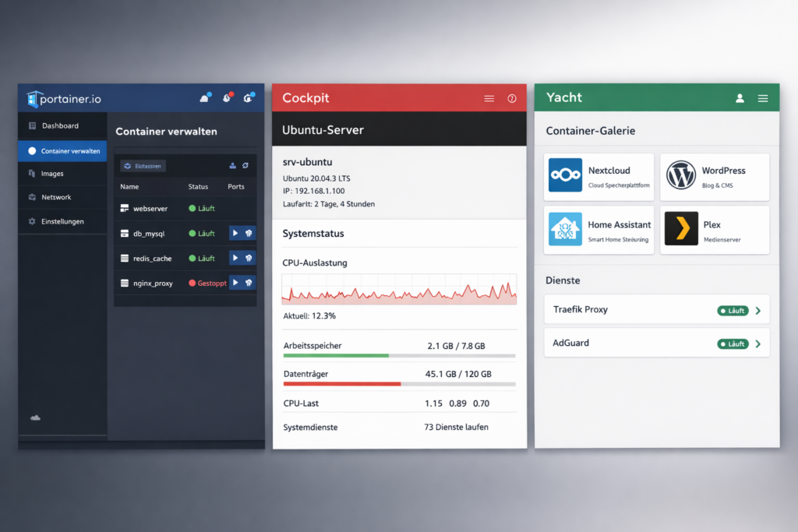Image resolution: width=798 pixels, height=532 pixels.
Task: Open Einstellungen in Portainer sidebar
Action: (62, 222)
